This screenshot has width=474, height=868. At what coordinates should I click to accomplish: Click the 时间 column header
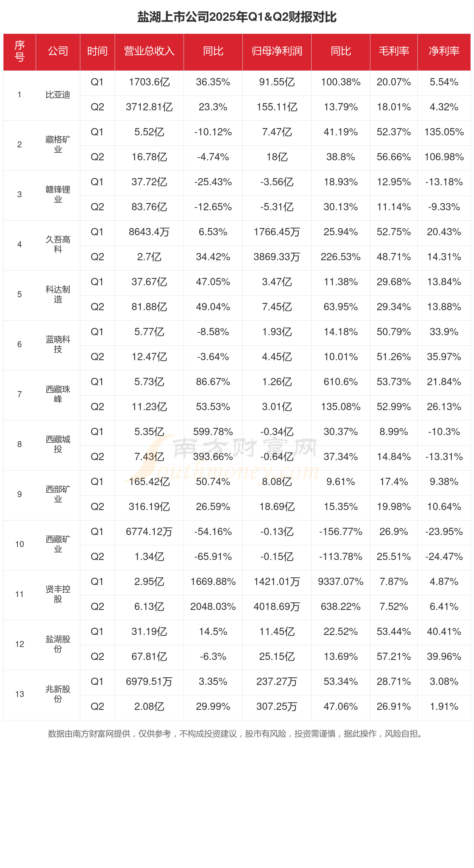(x=97, y=51)
